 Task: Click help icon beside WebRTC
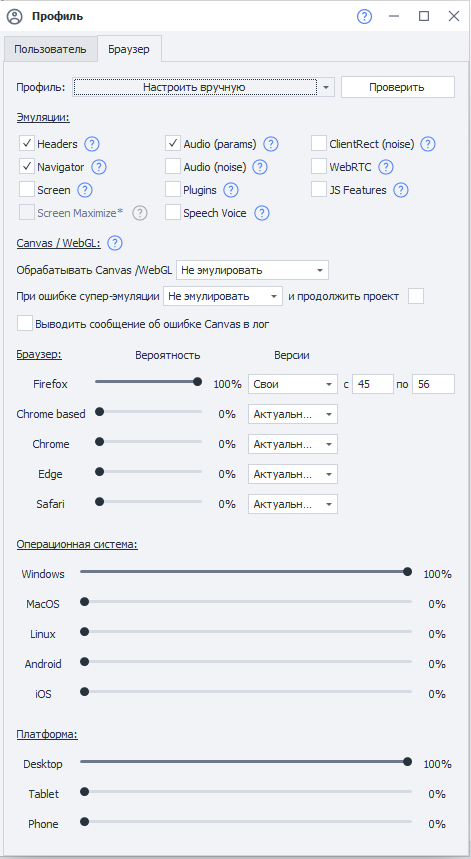386,167
